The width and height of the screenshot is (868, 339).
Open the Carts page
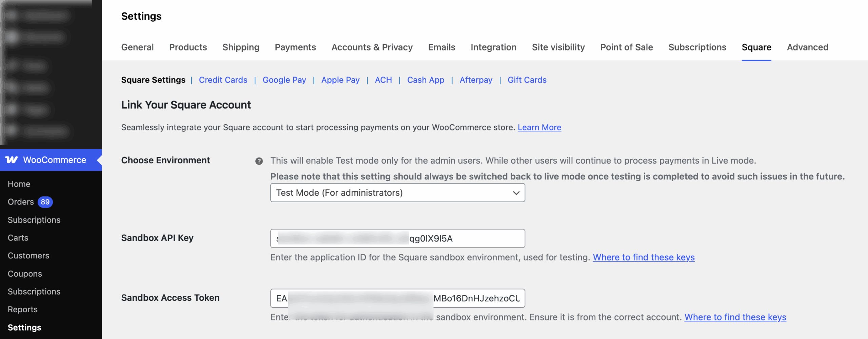tap(18, 238)
